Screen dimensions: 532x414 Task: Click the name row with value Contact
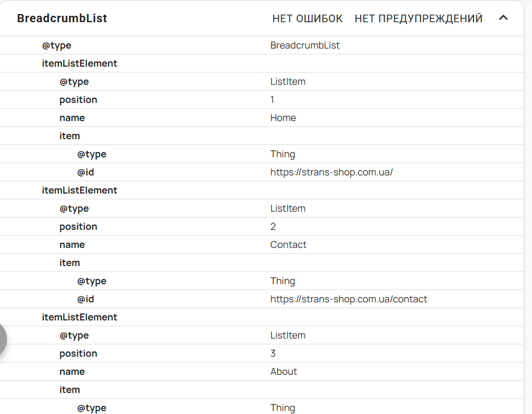262,244
